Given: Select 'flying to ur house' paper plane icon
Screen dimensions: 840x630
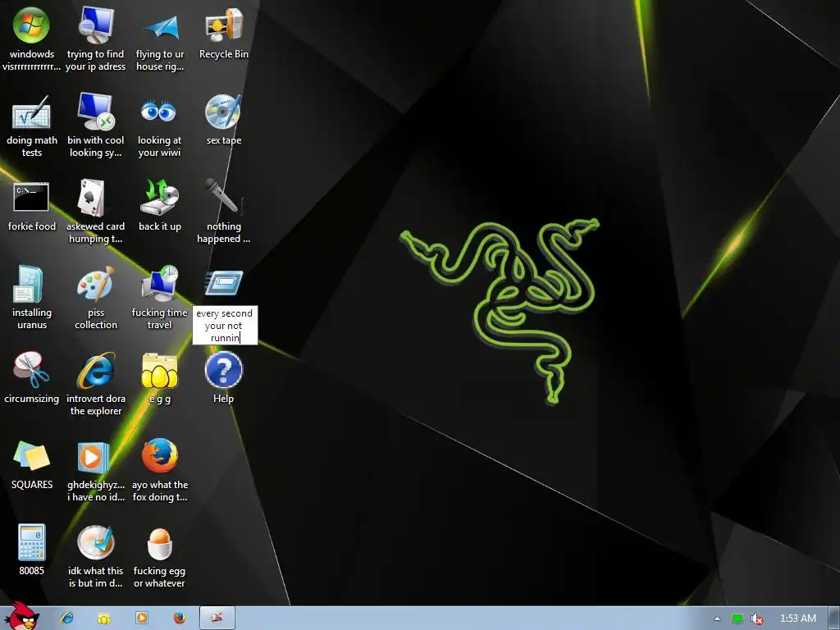Looking at the screenshot, I should point(160,25).
